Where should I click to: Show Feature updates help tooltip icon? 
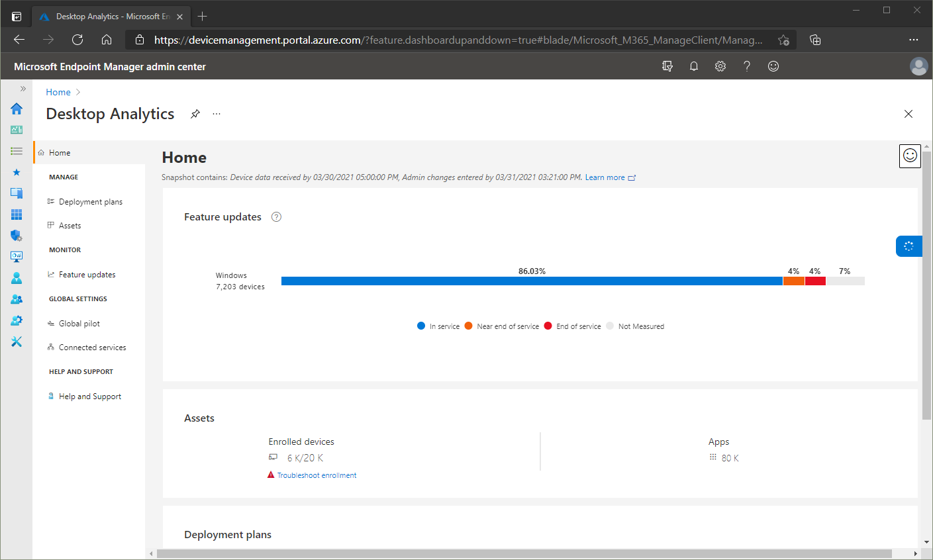point(277,217)
